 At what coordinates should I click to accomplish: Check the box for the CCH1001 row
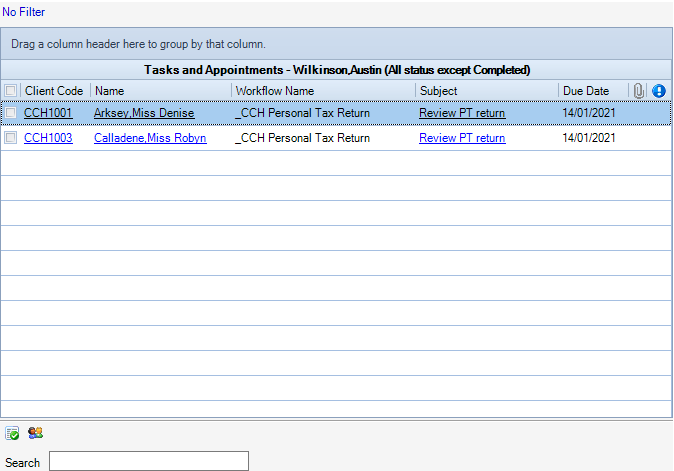coord(11,113)
